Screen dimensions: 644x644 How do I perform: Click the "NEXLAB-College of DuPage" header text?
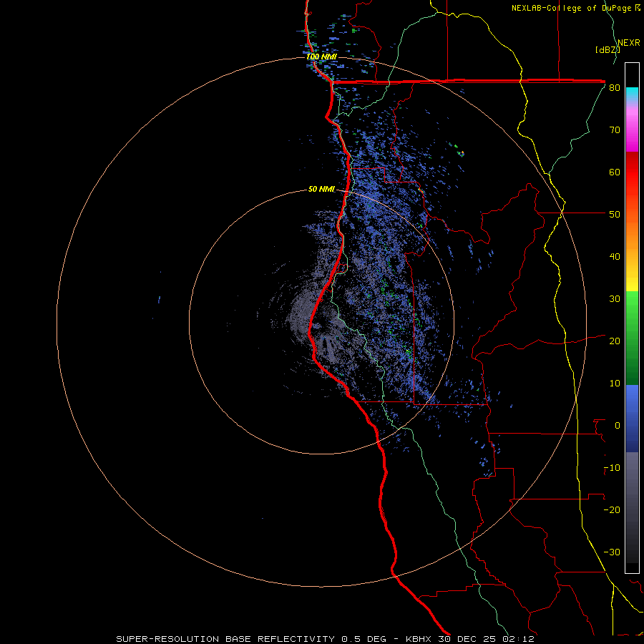pos(572,8)
